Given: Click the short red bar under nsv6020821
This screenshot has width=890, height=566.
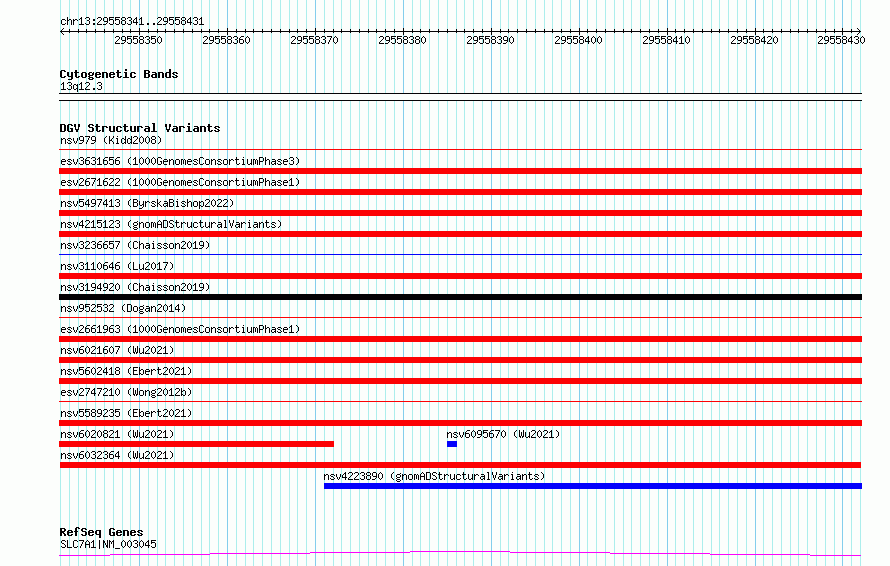Looking at the screenshot, I should tap(196, 444).
